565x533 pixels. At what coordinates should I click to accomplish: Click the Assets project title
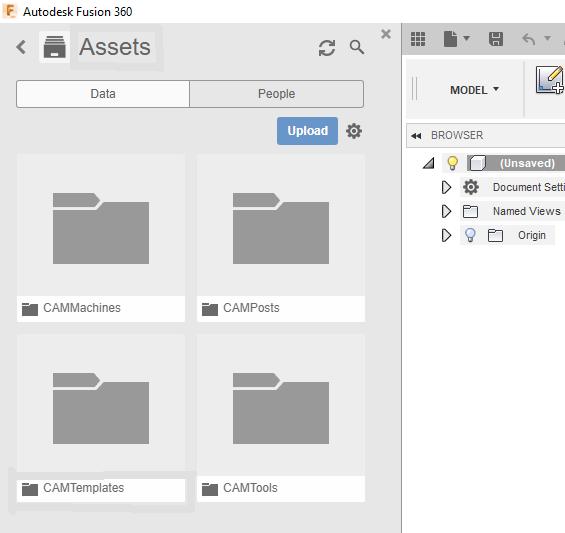pyautogui.click(x=115, y=47)
